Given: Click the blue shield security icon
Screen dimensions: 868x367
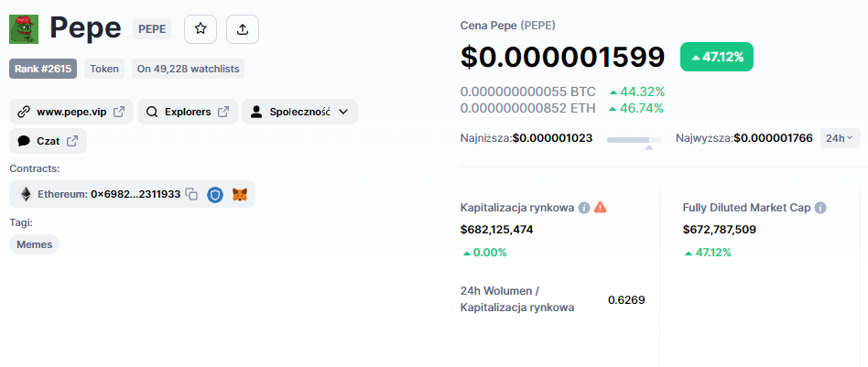Looking at the screenshot, I should coord(215,194).
